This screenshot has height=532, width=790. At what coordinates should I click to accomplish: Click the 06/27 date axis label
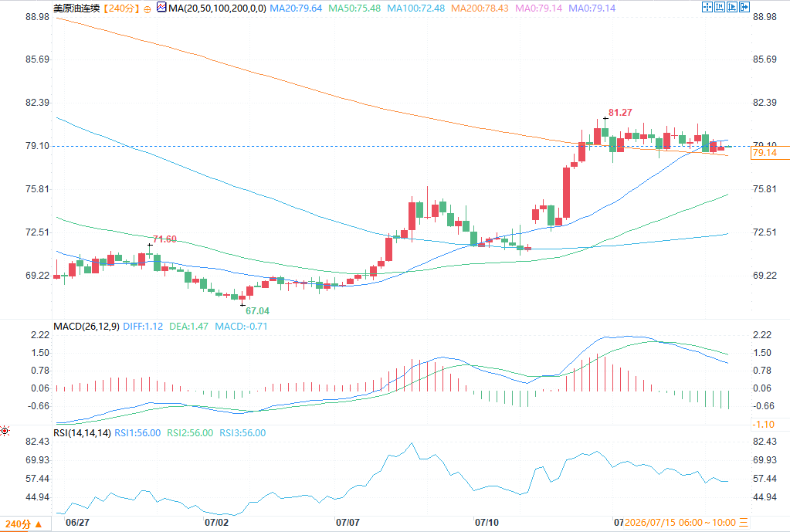77,523
